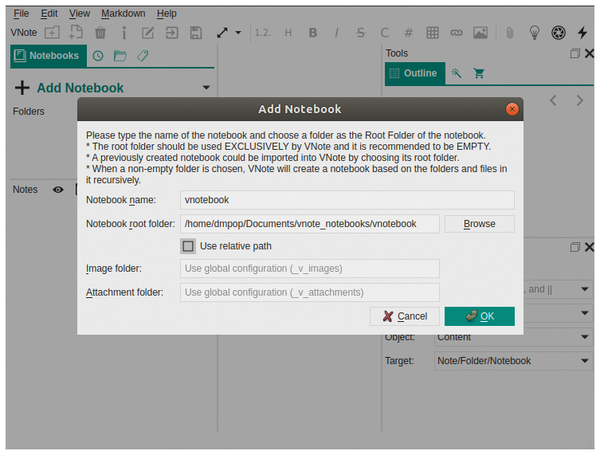
Task: Switch to the Outline tab in Tools
Action: click(x=415, y=73)
